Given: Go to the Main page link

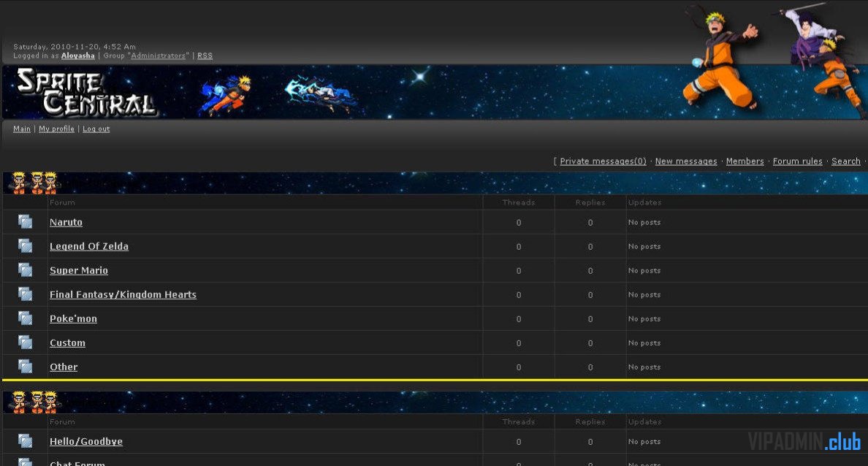Looking at the screenshot, I should click(22, 129).
